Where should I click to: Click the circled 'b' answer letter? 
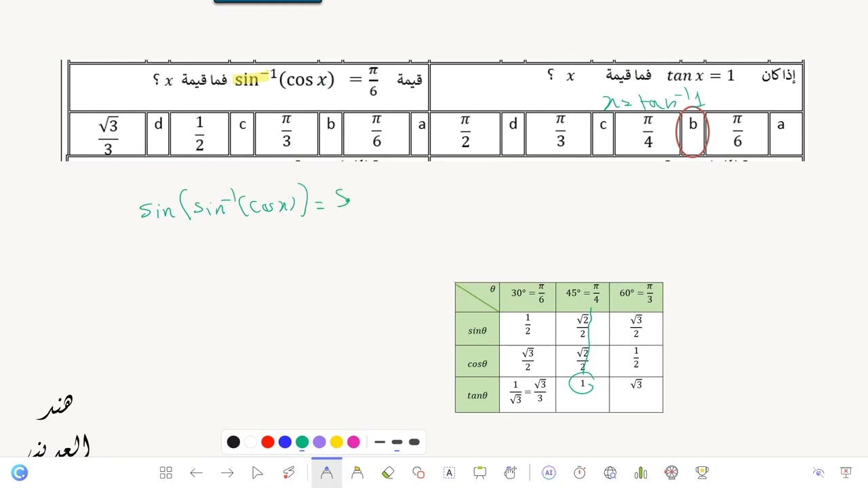point(693,125)
